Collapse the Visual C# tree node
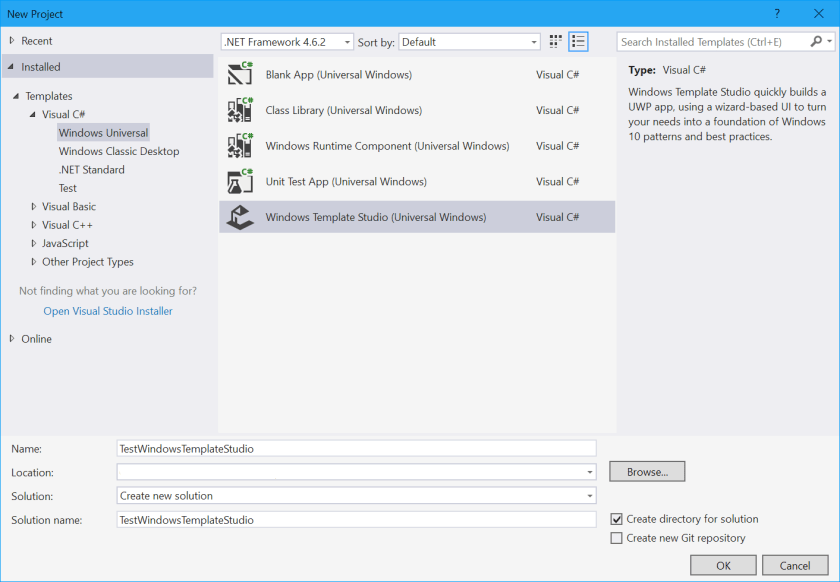840x582 pixels. (33, 114)
